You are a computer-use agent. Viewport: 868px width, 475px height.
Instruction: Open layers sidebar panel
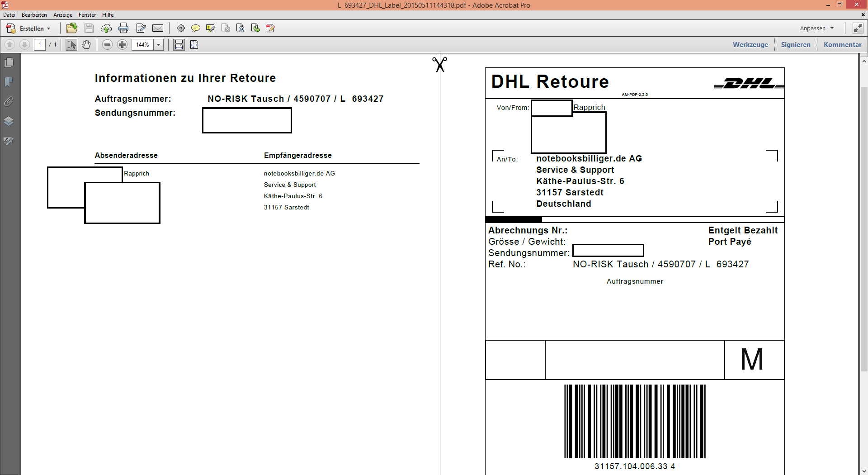[9, 121]
